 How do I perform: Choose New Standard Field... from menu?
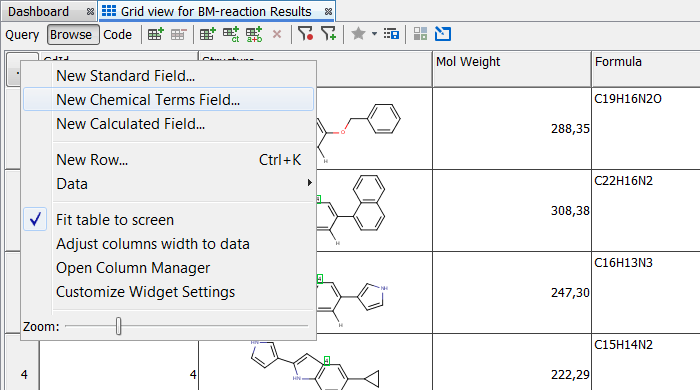pos(168,76)
